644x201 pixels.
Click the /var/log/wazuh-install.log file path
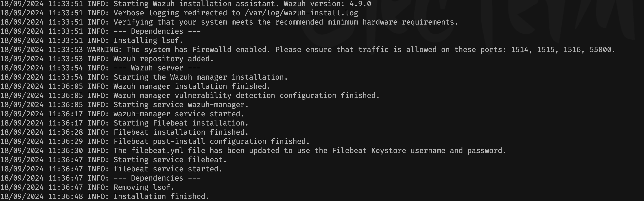click(301, 13)
